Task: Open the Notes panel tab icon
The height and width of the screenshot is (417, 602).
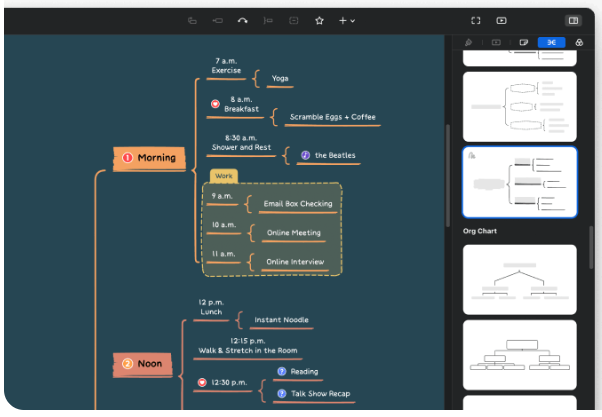Action: pyautogui.click(x=523, y=43)
